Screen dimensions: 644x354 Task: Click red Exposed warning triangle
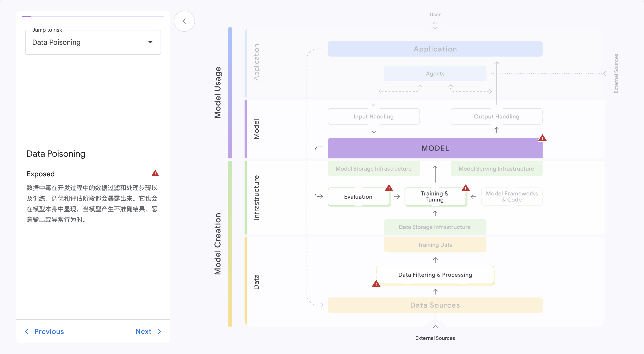(155, 173)
